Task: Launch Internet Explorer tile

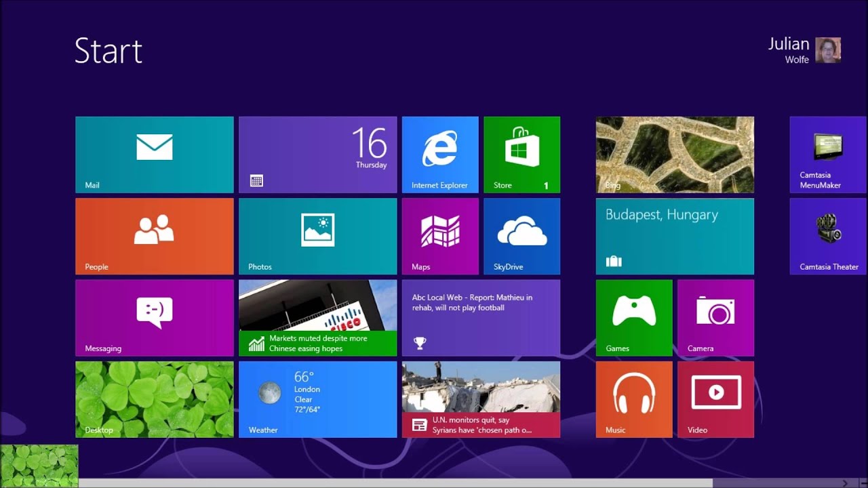Action: point(440,155)
